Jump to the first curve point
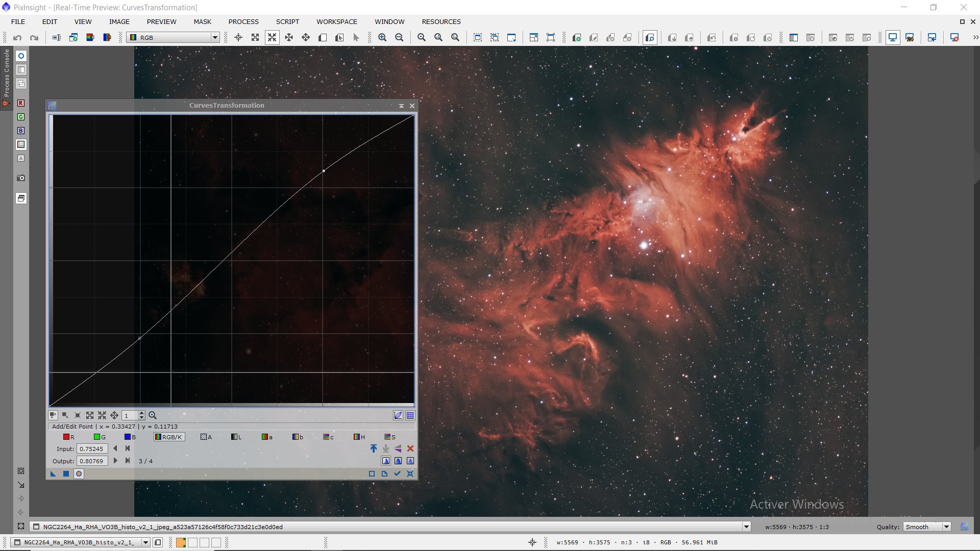 click(x=128, y=448)
